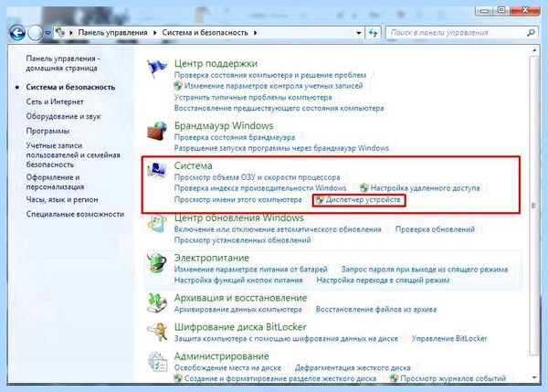Click the Центр обновления Windows icon

pos(156,224)
